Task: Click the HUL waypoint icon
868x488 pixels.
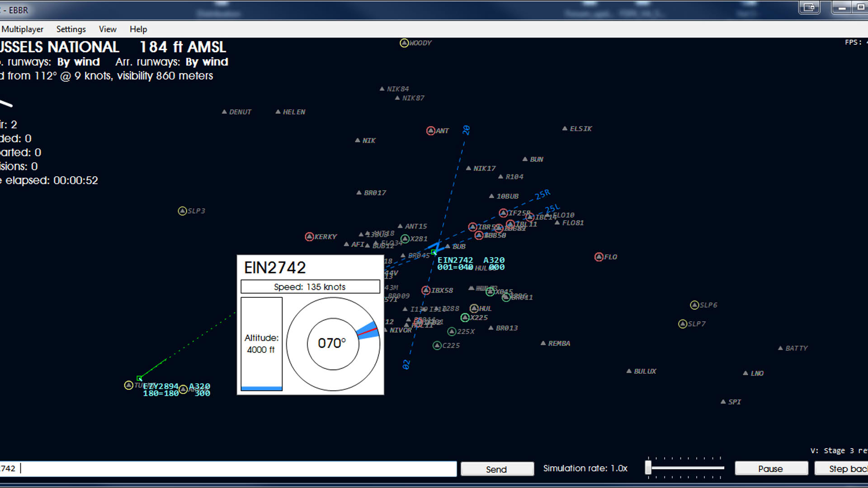Action: (x=474, y=309)
